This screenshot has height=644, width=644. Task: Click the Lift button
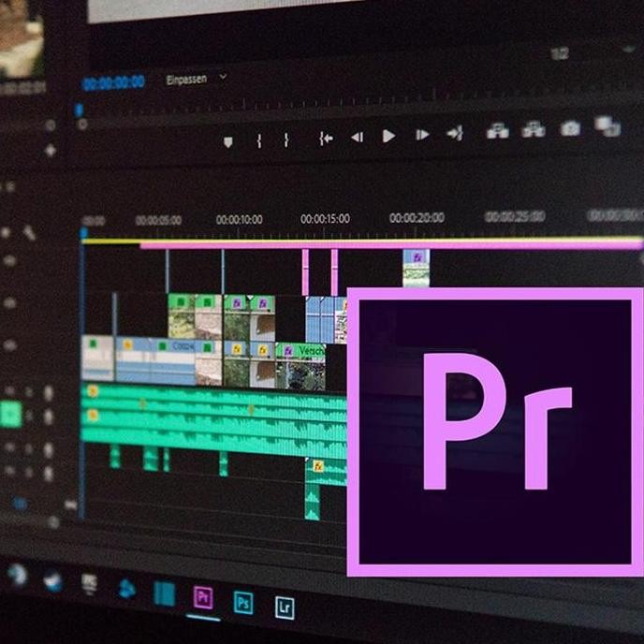pos(498,131)
